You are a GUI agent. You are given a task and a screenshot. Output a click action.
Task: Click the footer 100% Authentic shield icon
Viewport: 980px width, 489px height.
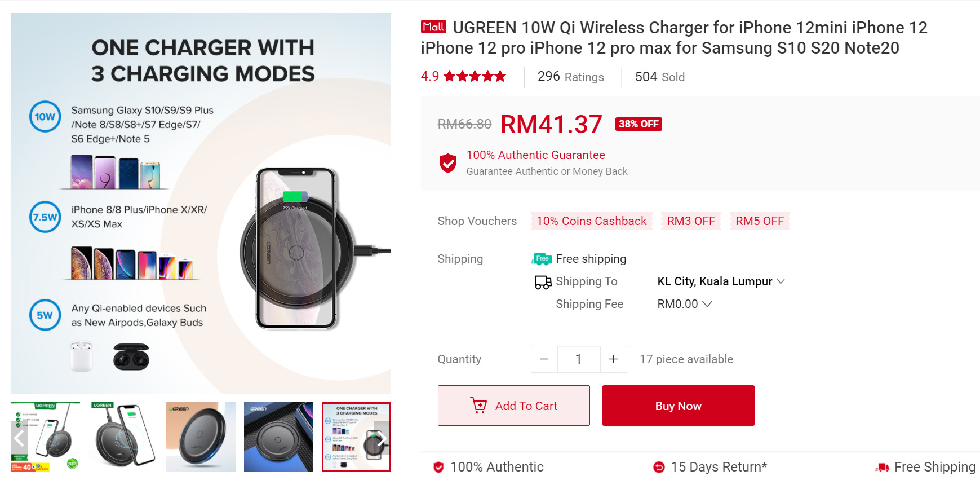(x=438, y=467)
